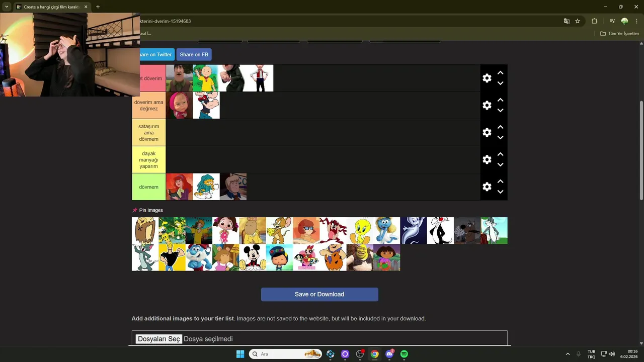644x362 pixels.
Task: Open the Chrome profile avatar
Action: (624, 21)
